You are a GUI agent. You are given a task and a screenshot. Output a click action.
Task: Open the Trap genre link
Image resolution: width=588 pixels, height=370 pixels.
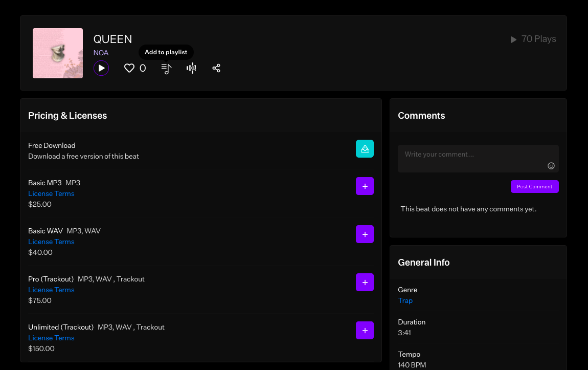405,300
